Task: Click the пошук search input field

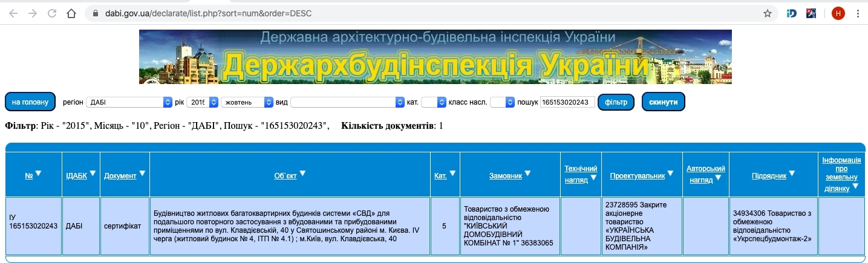Action: 567,102
